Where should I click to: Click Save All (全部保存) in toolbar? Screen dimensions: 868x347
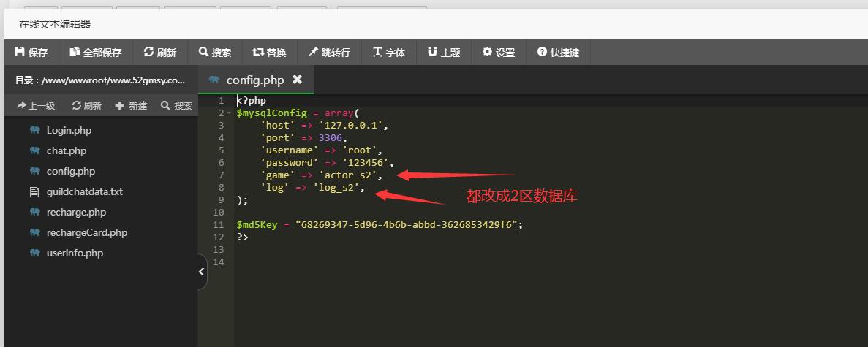pos(96,53)
